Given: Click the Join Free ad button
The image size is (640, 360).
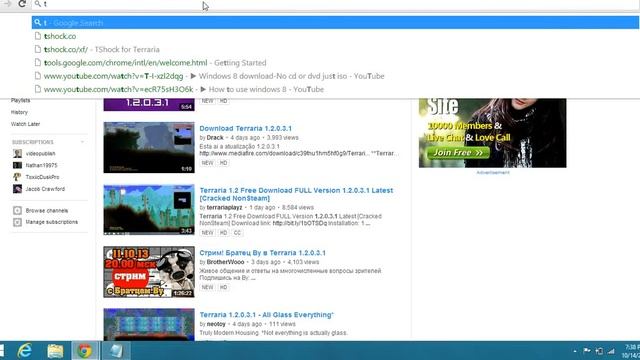Looking at the screenshot, I should coord(458,153).
